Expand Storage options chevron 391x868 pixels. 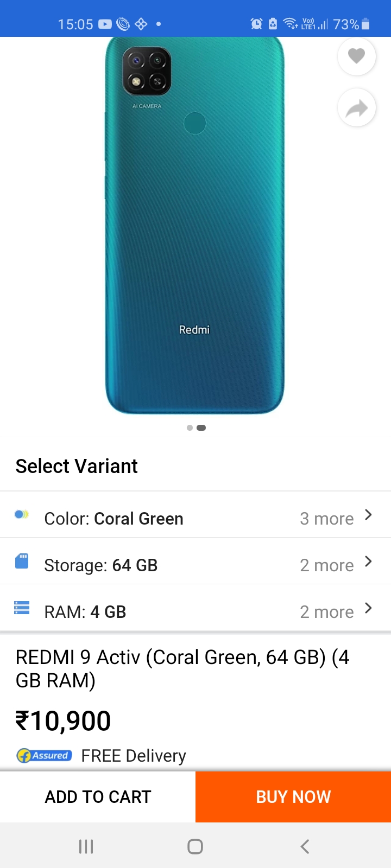pos(368,561)
